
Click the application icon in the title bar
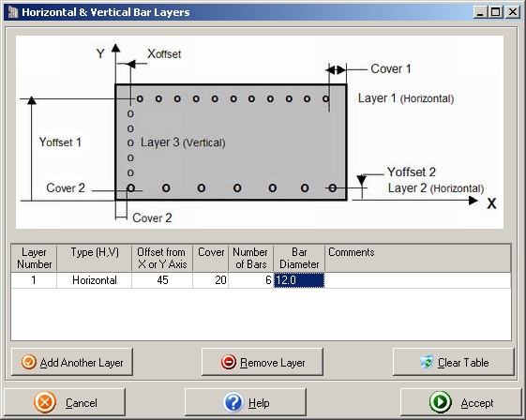(12, 12)
